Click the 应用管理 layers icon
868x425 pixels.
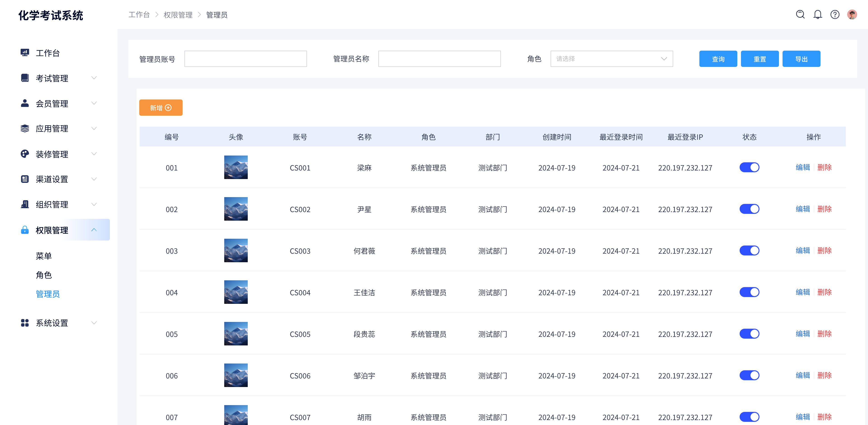[x=25, y=129]
